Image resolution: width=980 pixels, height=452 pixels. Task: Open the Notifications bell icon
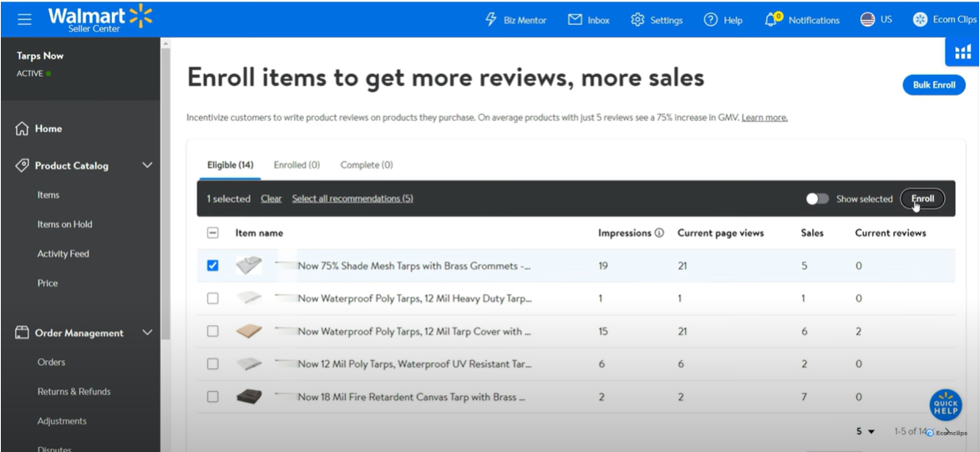772,20
